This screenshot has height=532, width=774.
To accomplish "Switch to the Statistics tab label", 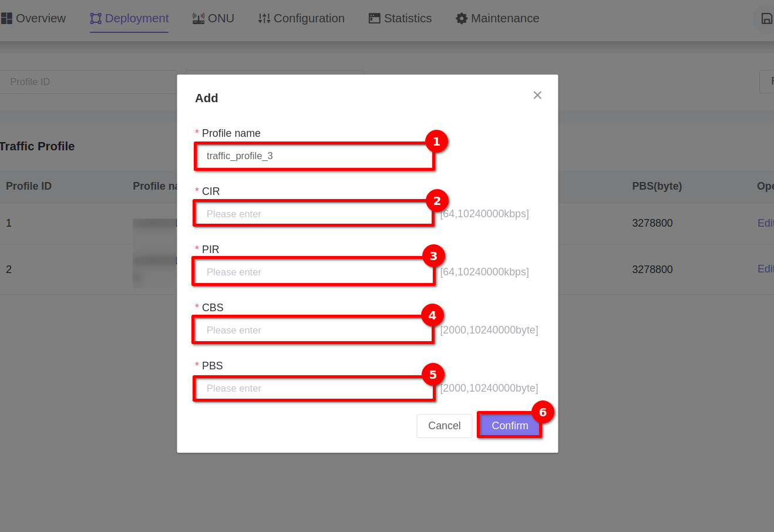I will (x=408, y=19).
